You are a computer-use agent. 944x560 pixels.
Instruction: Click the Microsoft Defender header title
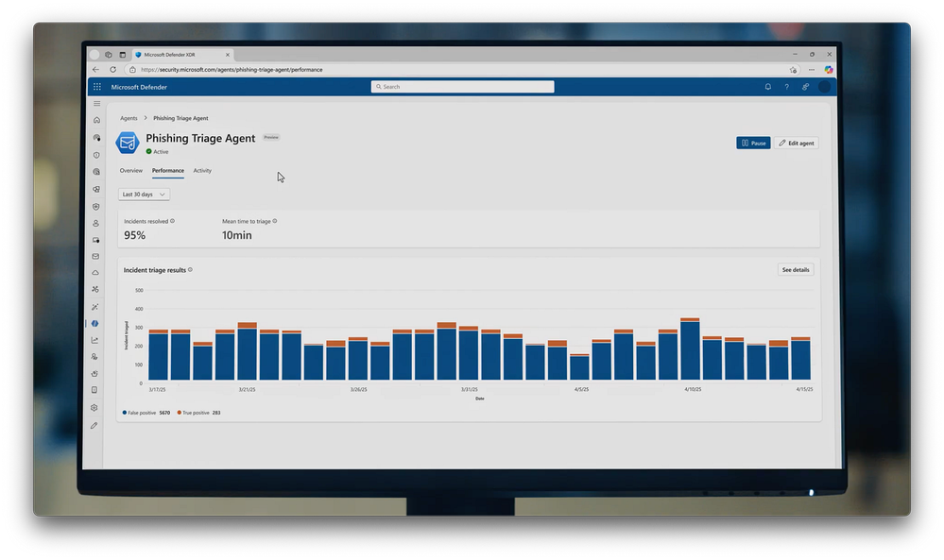tap(139, 87)
